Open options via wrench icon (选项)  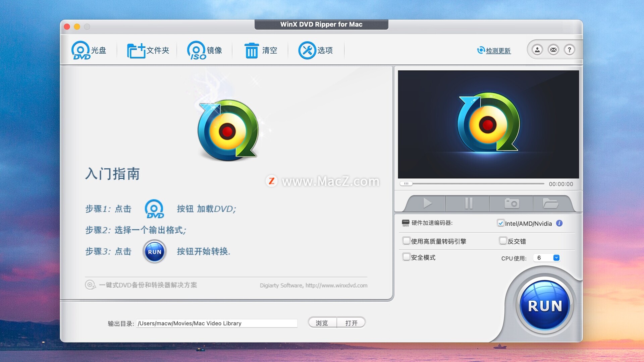click(x=307, y=50)
